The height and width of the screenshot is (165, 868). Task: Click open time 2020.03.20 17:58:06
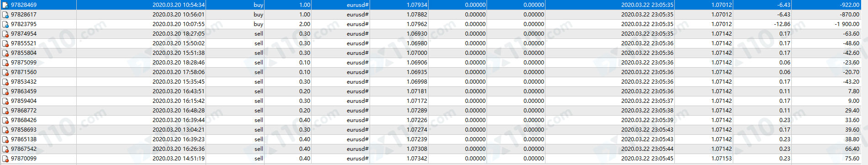coord(179,72)
